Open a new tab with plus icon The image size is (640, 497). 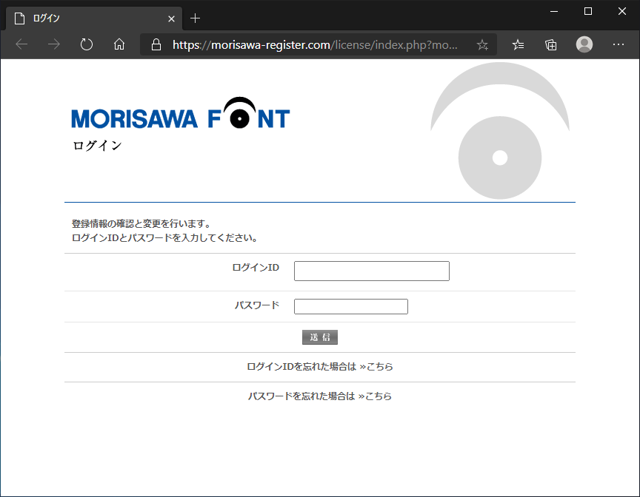pyautogui.click(x=195, y=18)
